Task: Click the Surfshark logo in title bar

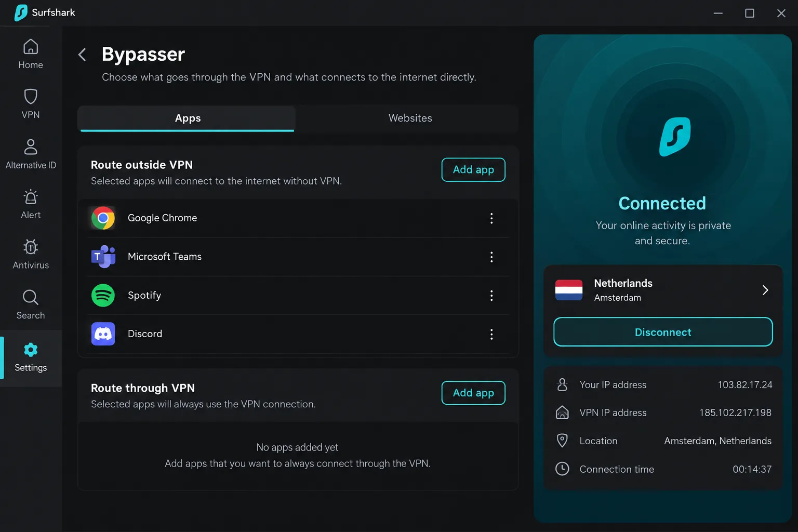Action: pos(21,12)
